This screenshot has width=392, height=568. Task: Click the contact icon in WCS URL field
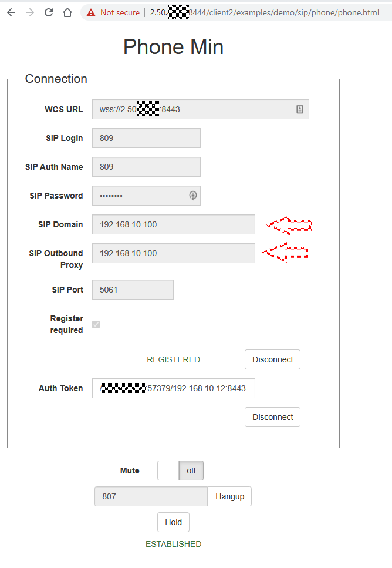(299, 109)
